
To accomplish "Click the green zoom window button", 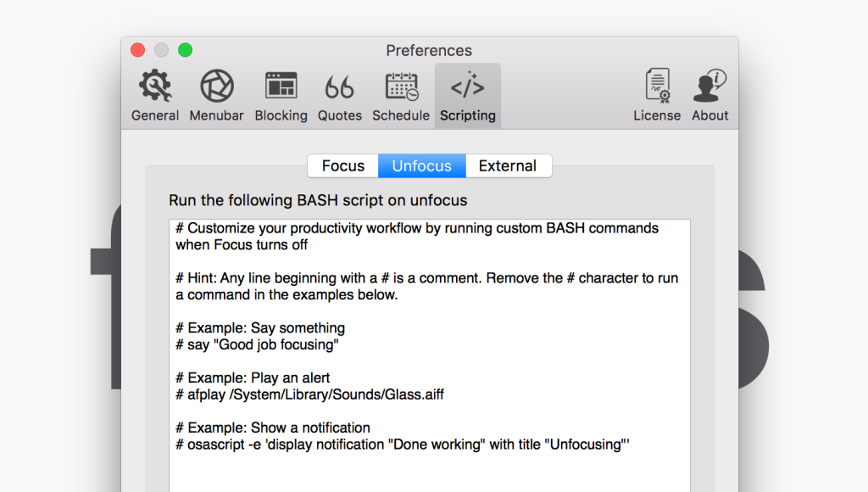I will coord(186,50).
